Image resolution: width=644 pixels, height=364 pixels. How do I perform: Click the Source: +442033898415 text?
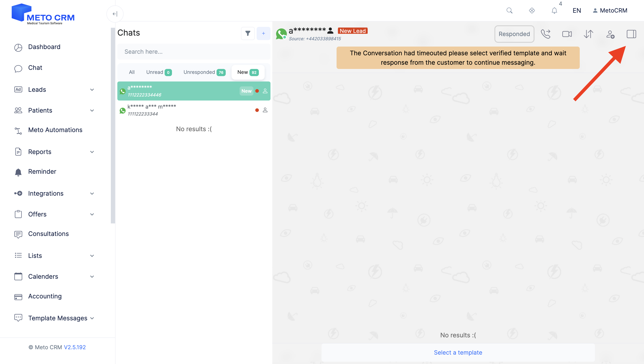click(x=315, y=39)
